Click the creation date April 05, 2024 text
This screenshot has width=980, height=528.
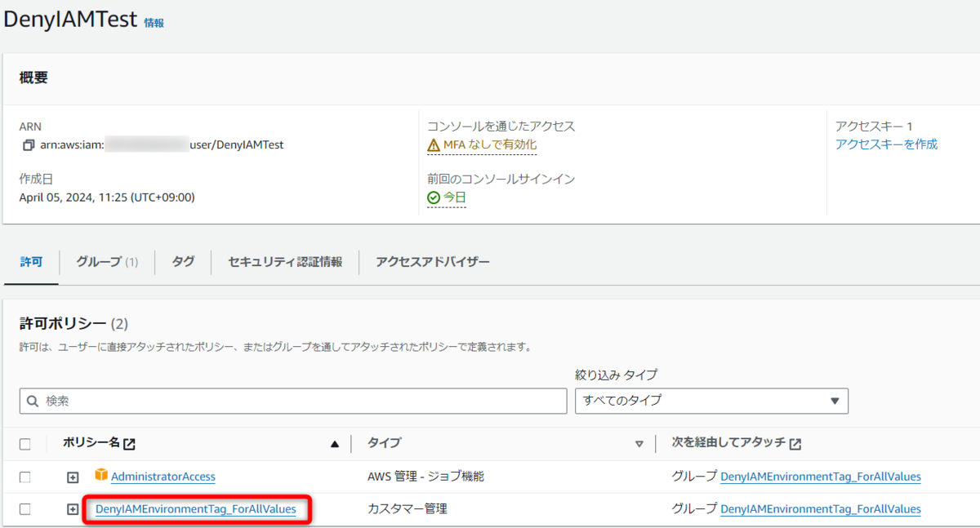click(x=107, y=197)
